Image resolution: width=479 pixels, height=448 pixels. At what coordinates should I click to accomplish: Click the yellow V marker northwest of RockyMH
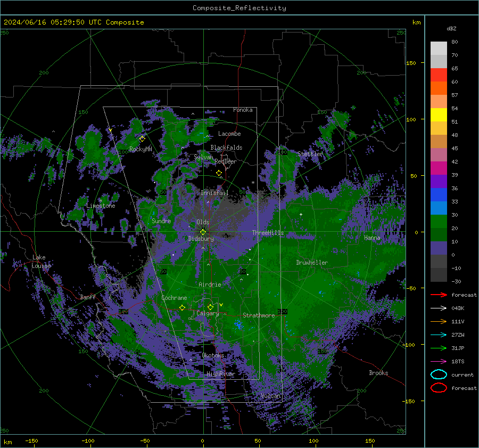tap(111, 130)
